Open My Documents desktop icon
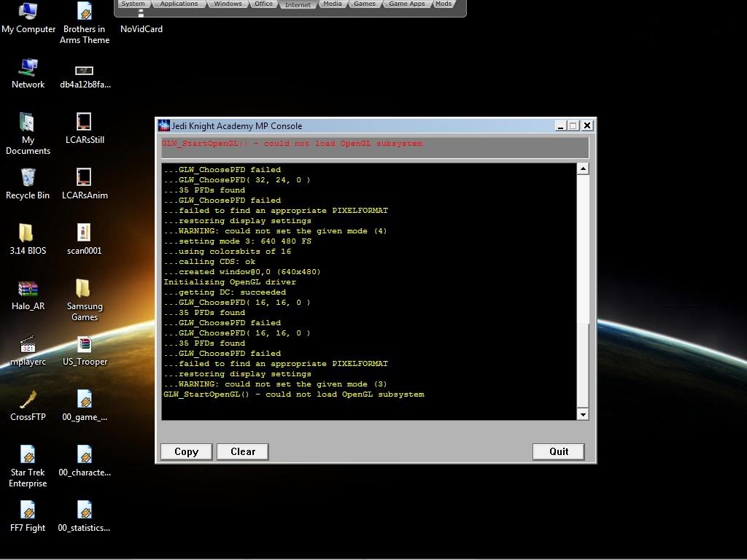Viewport: 747px width, 560px height. [x=28, y=134]
